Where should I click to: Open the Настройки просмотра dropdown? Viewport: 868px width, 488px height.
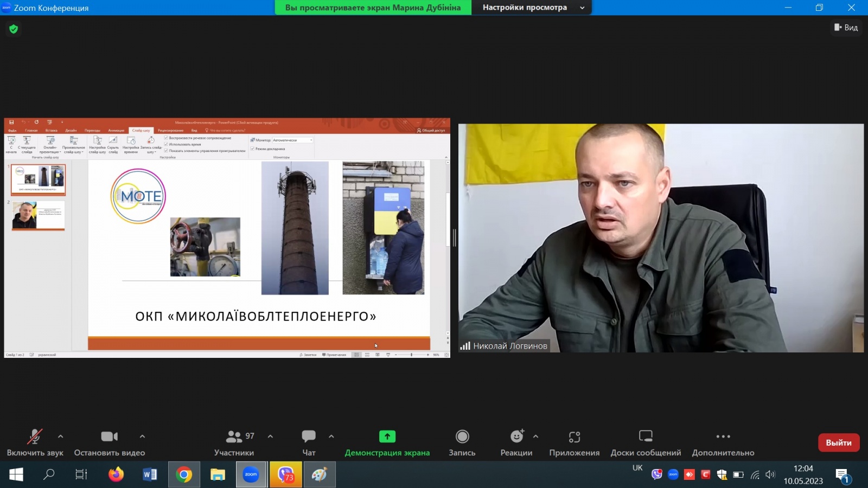(532, 8)
